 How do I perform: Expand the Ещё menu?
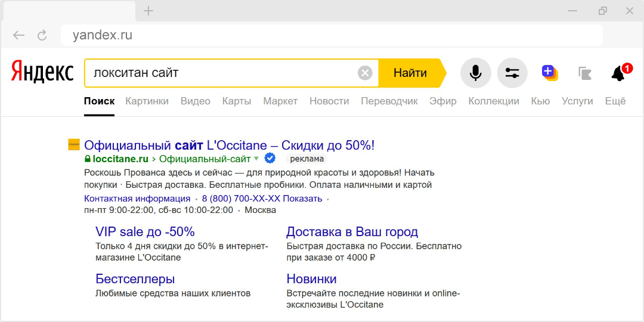[615, 101]
